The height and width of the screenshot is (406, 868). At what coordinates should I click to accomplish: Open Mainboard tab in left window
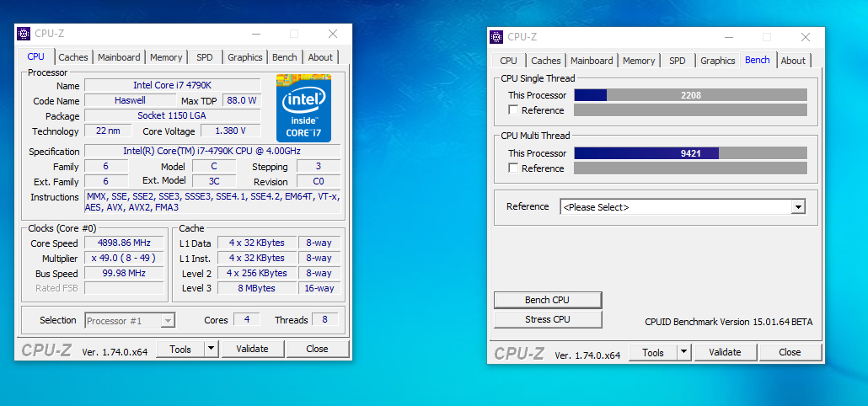pos(119,57)
